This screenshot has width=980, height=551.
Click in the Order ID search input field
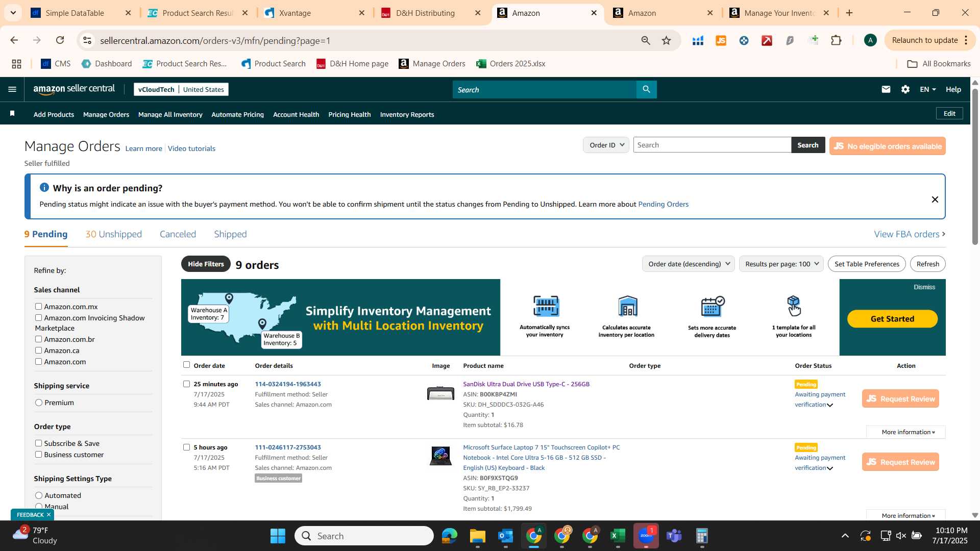click(x=712, y=145)
